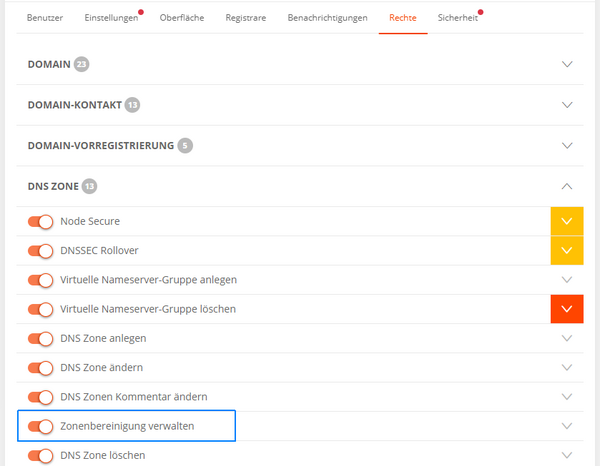The width and height of the screenshot is (600, 466).
Task: Expand DNS Zone anlegen row chevron
Action: (567, 338)
